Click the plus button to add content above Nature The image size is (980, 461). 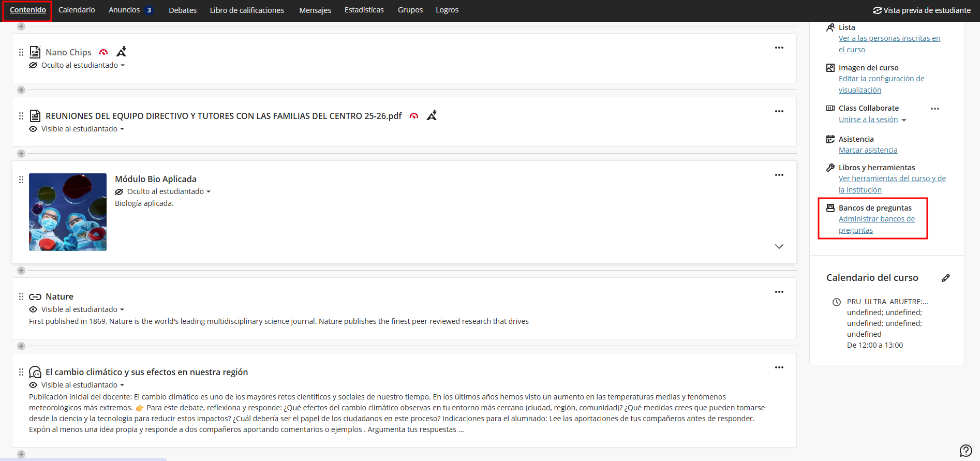(21, 271)
